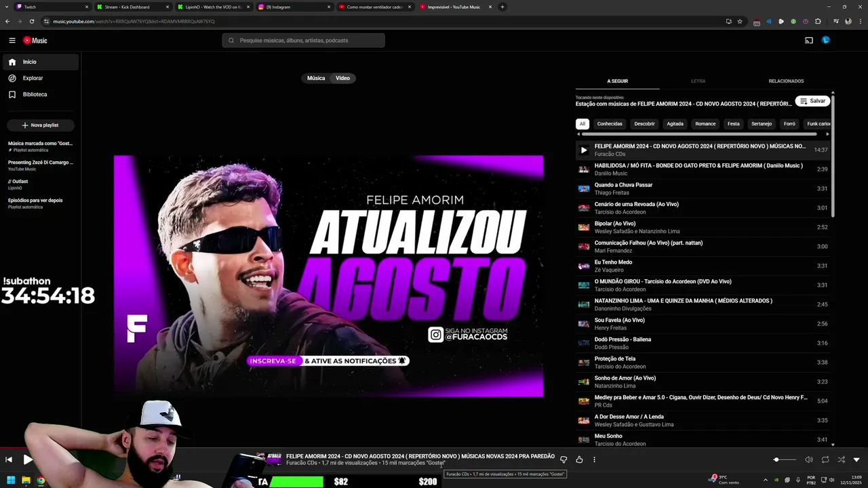
Task: Play Bipolar (Ao Vivo) in queue
Action: (703, 227)
